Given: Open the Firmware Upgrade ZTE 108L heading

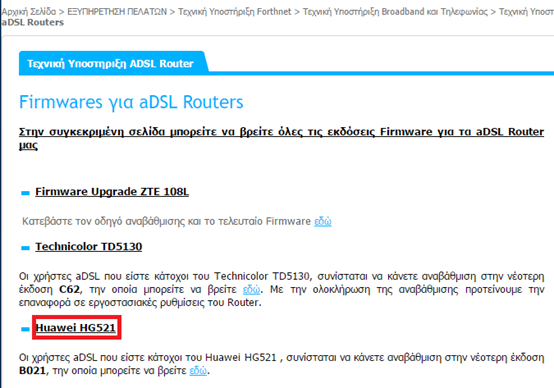Looking at the screenshot, I should (112, 192).
